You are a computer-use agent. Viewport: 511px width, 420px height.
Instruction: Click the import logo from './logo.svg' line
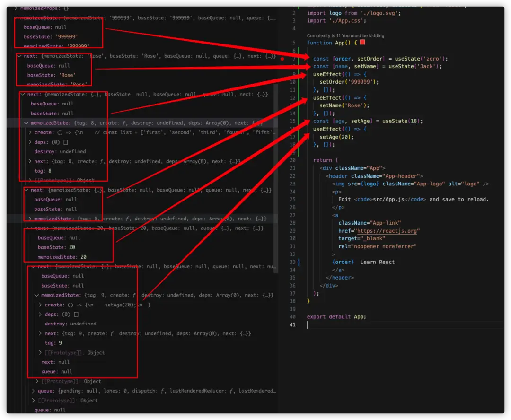pyautogui.click(x=353, y=13)
